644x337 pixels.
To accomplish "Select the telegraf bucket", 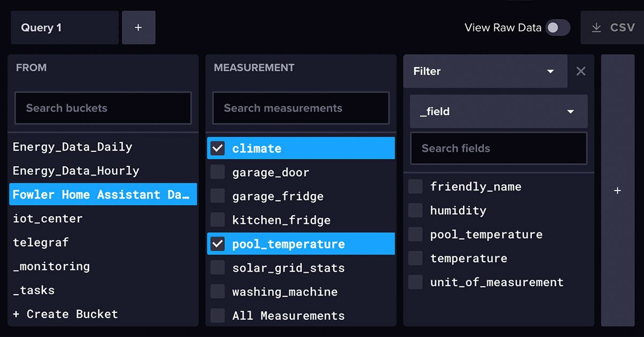I will click(x=103, y=242).
